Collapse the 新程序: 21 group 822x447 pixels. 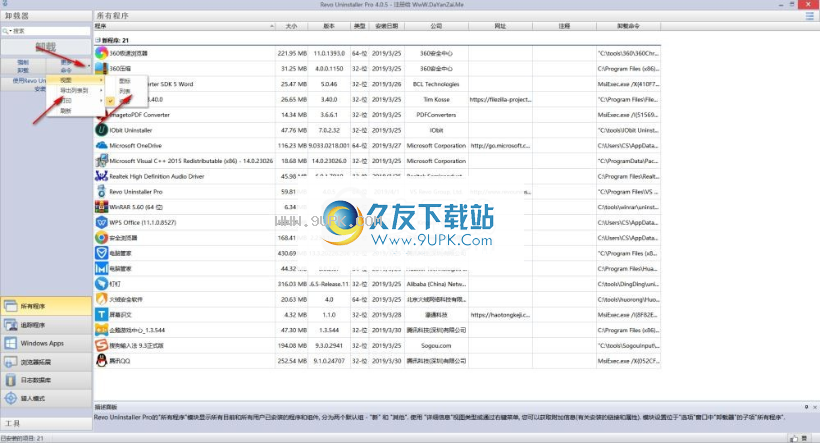98,40
